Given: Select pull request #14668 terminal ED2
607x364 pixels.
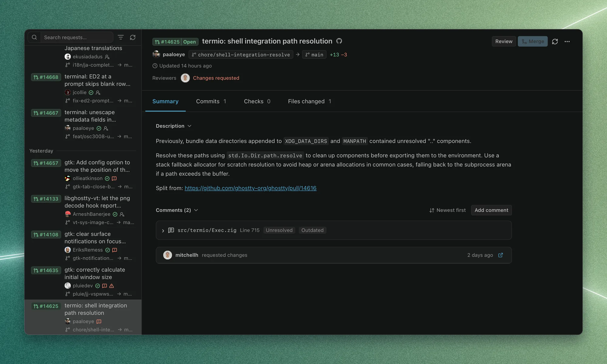Looking at the screenshot, I should tap(83, 88).
